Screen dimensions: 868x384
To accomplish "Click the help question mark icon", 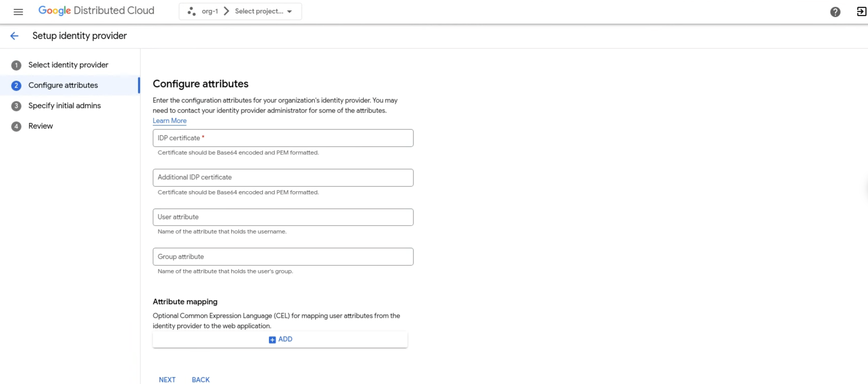I will pyautogui.click(x=835, y=12).
